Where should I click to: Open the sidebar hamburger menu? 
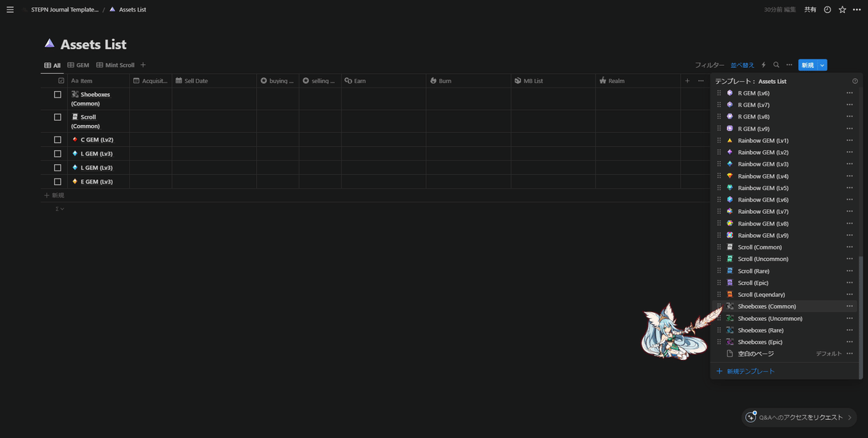(x=10, y=9)
